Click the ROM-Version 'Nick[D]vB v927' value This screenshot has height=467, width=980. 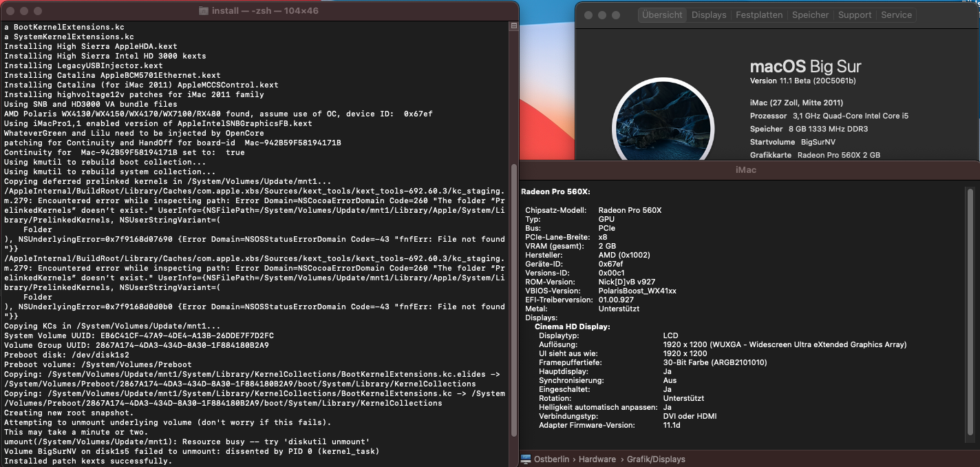[x=627, y=282]
